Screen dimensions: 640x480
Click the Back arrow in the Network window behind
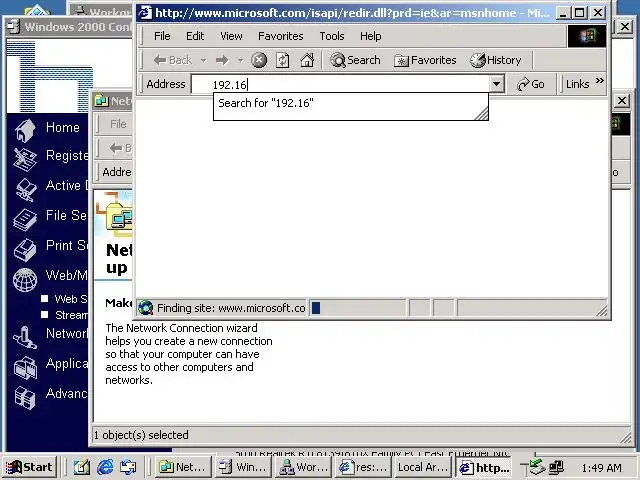coord(118,148)
